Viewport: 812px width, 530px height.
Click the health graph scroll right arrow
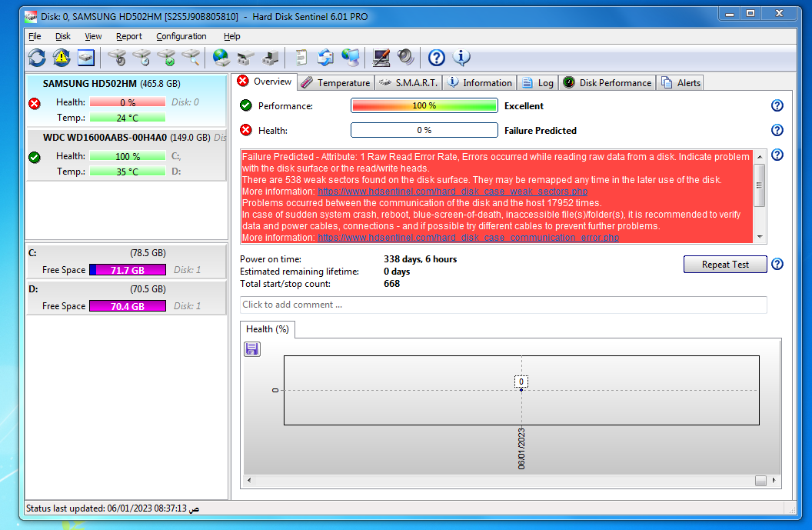pos(774,480)
